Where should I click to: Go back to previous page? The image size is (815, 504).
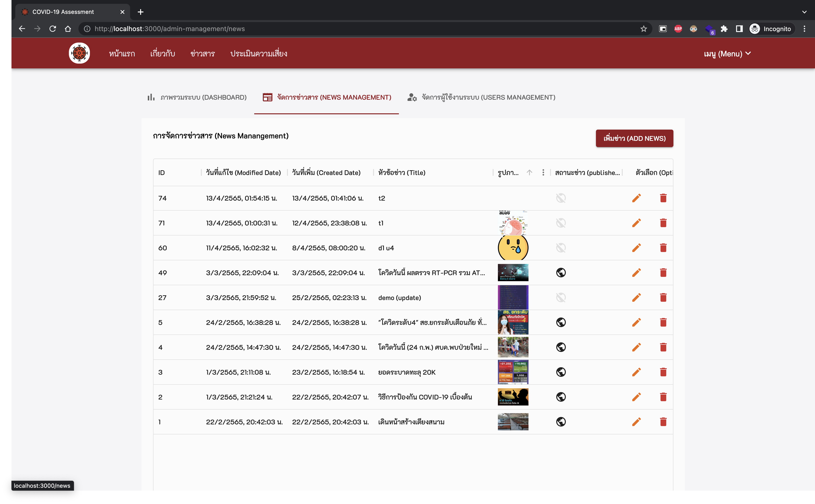pos(22,29)
